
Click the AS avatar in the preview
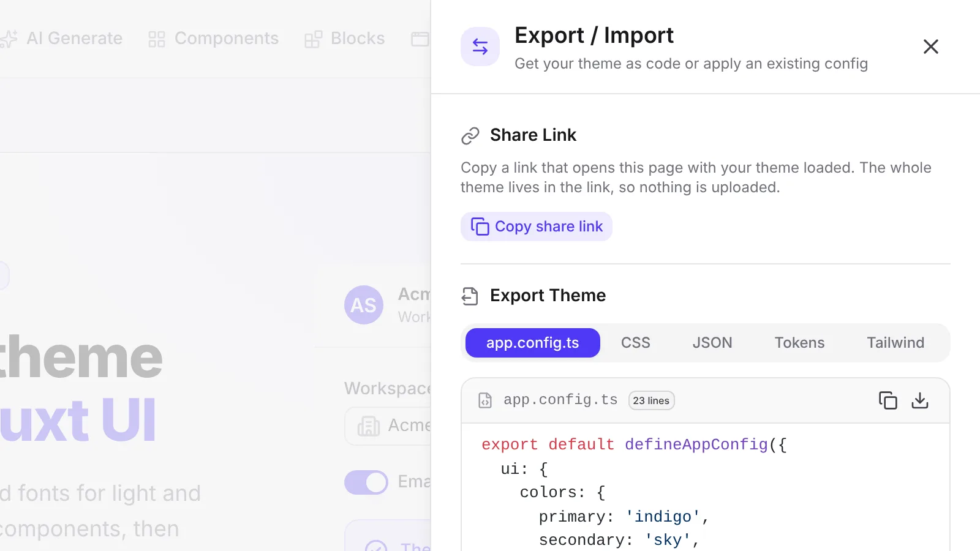(x=364, y=305)
